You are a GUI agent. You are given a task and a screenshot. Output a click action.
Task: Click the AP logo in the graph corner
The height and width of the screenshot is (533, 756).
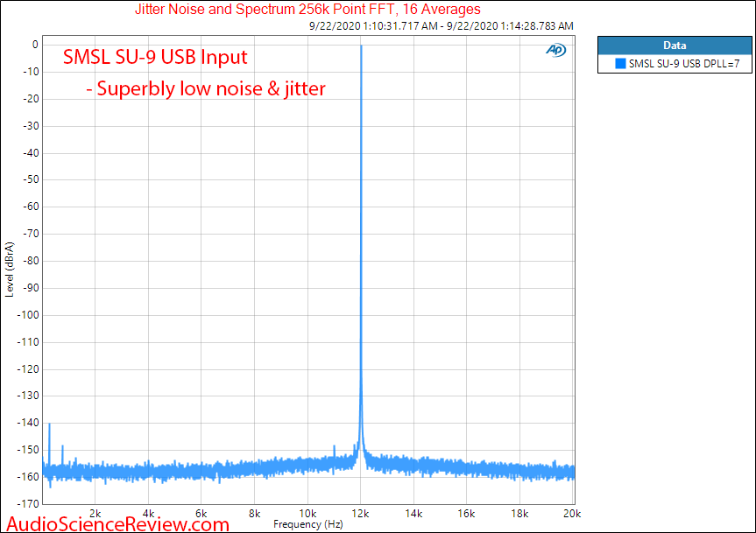pos(556,50)
